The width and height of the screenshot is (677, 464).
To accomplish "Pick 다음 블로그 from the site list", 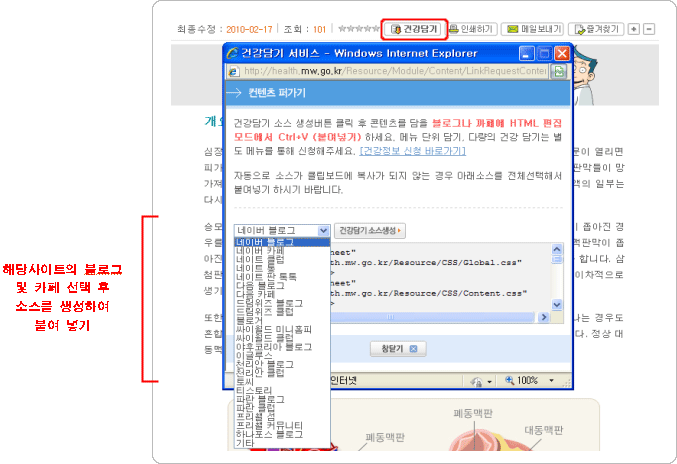I will point(264,283).
